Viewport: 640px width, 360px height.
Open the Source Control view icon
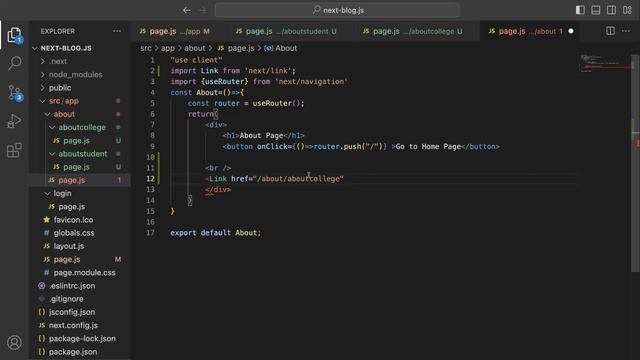(15, 93)
